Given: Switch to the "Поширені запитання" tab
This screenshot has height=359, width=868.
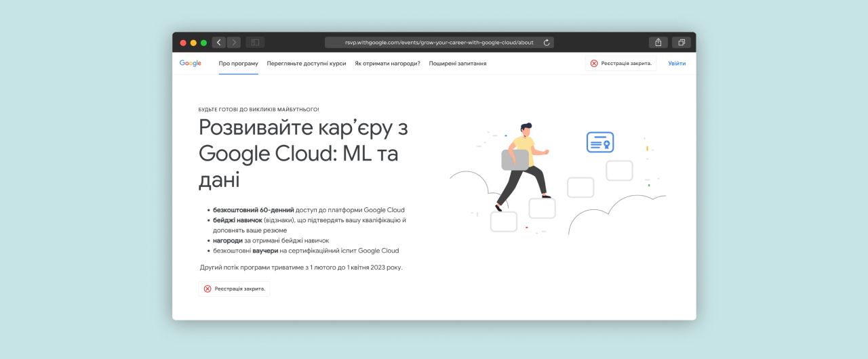Looking at the screenshot, I should [458, 64].
